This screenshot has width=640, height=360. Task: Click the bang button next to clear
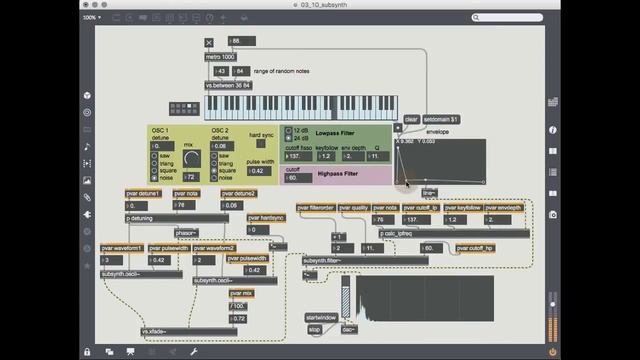pos(398,127)
